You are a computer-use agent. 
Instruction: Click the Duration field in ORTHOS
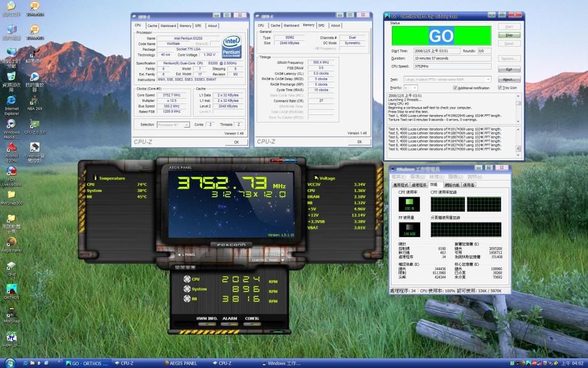coord(452,59)
